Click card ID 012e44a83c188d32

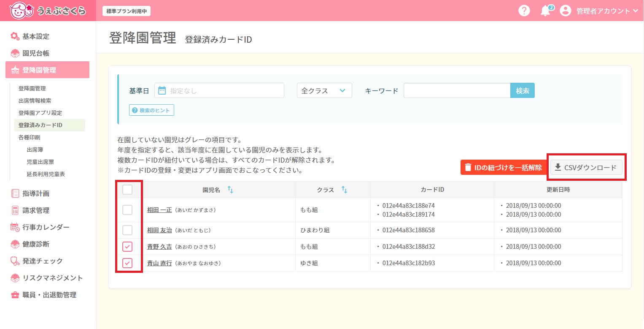(x=408, y=247)
